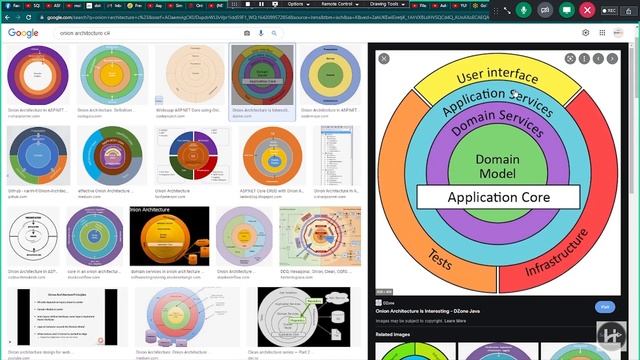Image resolution: width=640 pixels, height=360 pixels.
Task: Open DDD Hexagonal Onion Clean CQRS thumbnail
Action: (320, 236)
